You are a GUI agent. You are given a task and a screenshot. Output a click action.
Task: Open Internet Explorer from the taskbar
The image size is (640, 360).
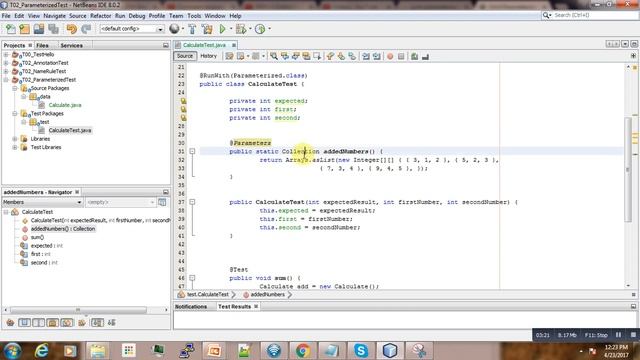(x=41, y=350)
